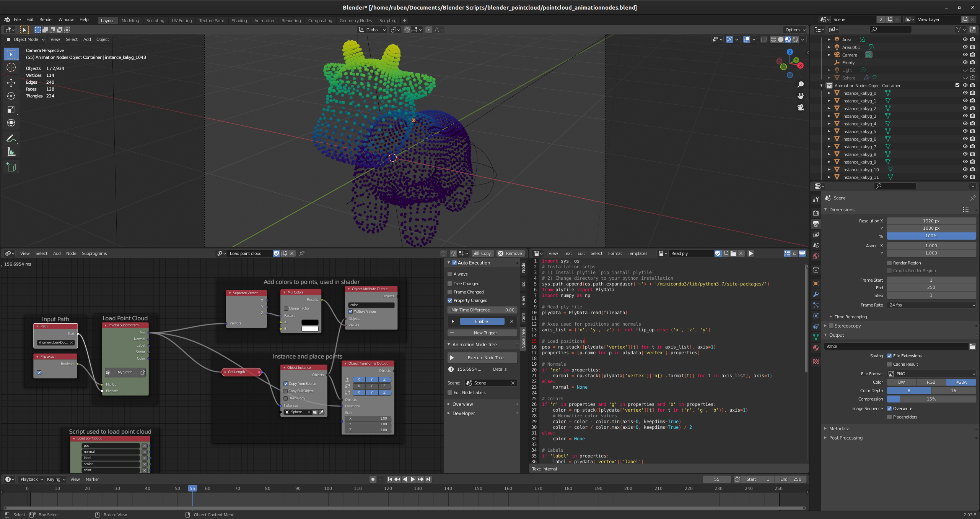This screenshot has height=519, width=980.
Task: Switch to rendered viewport shading mode
Action: click(x=796, y=40)
